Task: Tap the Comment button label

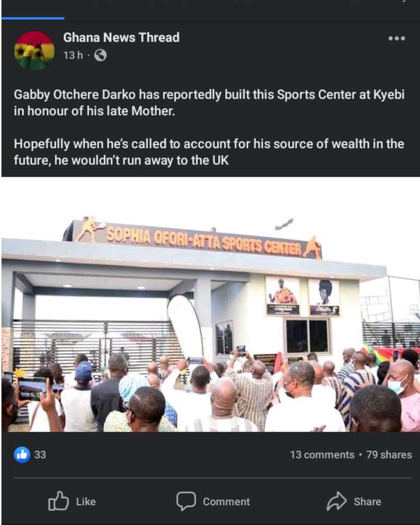Action: pos(226,502)
